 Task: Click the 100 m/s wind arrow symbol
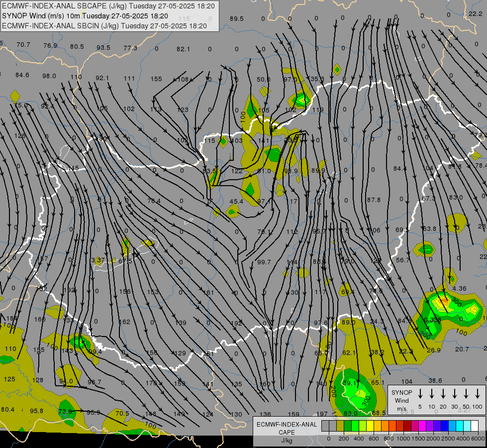[478, 394]
